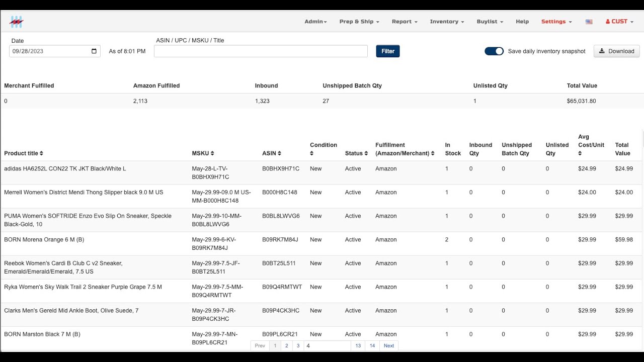Select the Clarks Men's Gereld Mid Ankle Boot title
This screenshot has height=362, width=644.
71,311
